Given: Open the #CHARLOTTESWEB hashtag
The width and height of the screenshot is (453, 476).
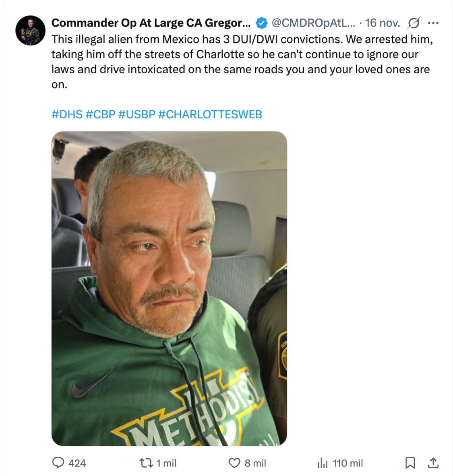Looking at the screenshot, I should pos(210,114).
